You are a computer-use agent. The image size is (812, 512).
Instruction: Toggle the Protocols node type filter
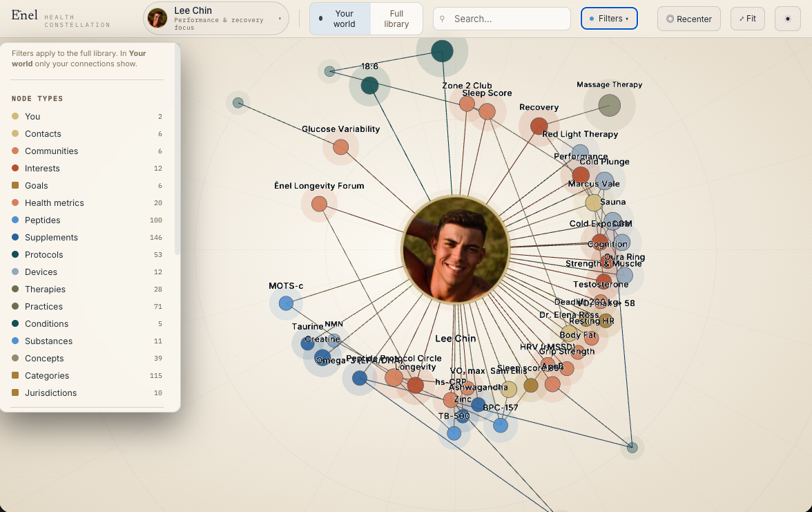87,254
